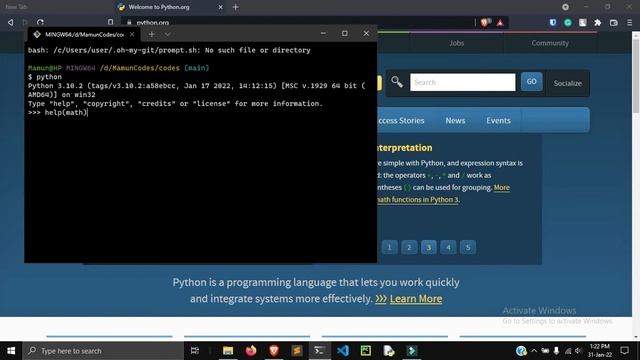This screenshot has height=360, width=640.
Task: Open Brave Shields lion icon in address bar
Action: coord(484,22)
